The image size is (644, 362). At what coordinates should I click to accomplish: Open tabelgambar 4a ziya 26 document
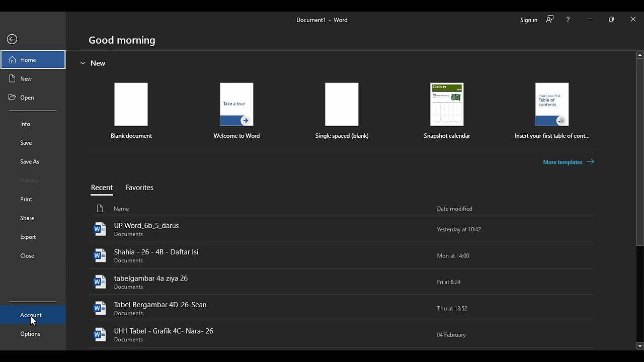click(342, 282)
